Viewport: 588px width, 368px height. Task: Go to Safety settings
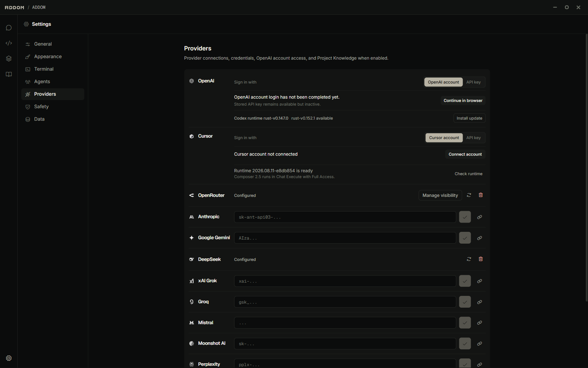[53, 107]
